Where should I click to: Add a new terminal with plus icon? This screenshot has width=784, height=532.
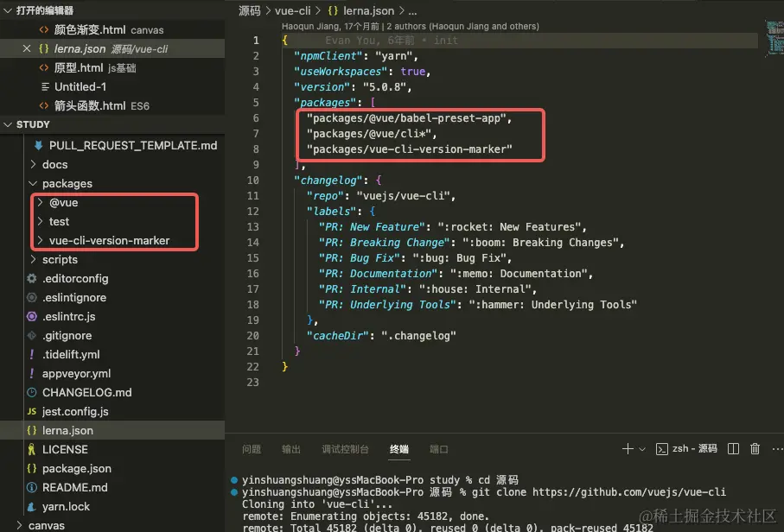tap(628, 448)
